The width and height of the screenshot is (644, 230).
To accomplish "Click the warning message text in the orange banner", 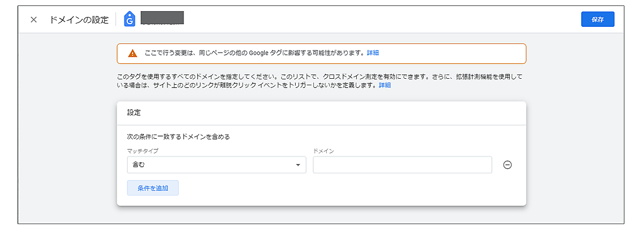I will pos(252,53).
